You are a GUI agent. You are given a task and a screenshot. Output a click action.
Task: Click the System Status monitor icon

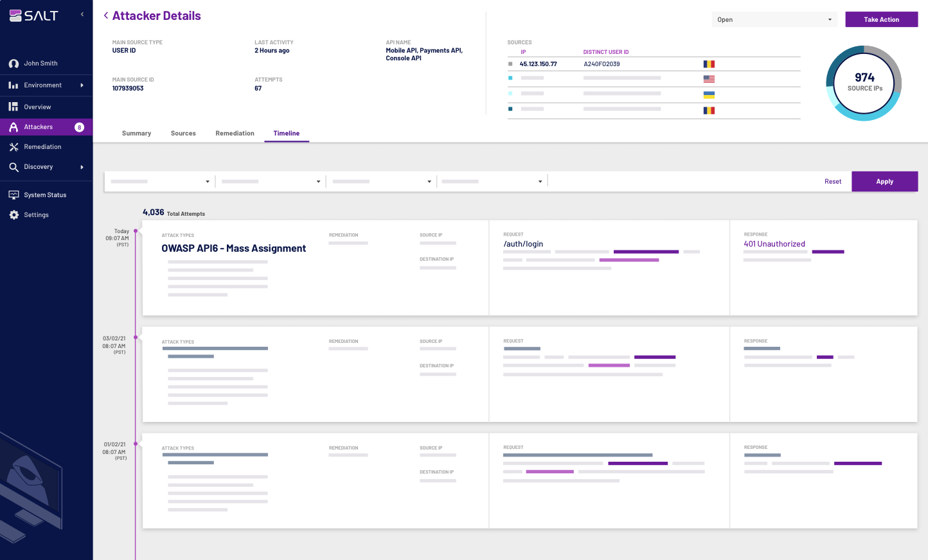tap(13, 195)
